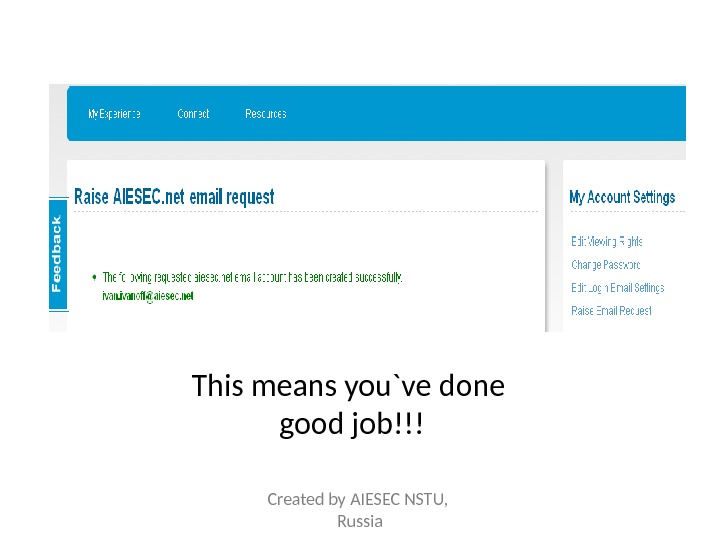
Task: Click the vertical Feedback tab
Action: [58, 254]
